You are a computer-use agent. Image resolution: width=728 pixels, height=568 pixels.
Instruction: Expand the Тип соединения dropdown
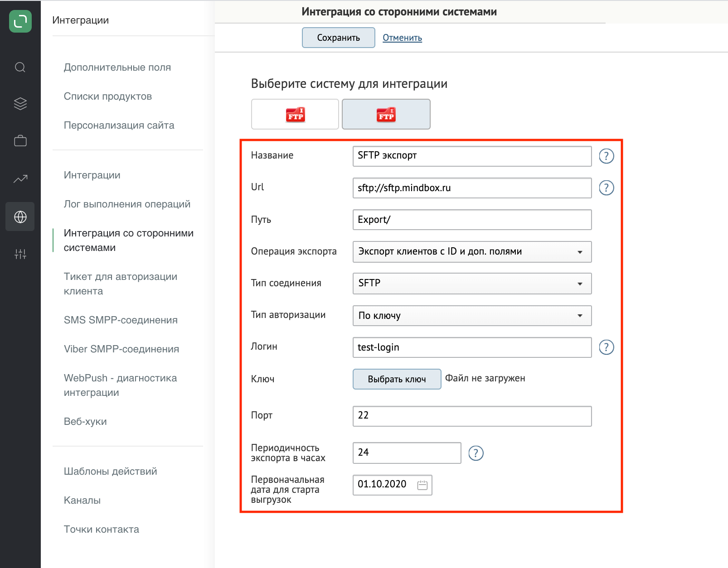pos(472,284)
